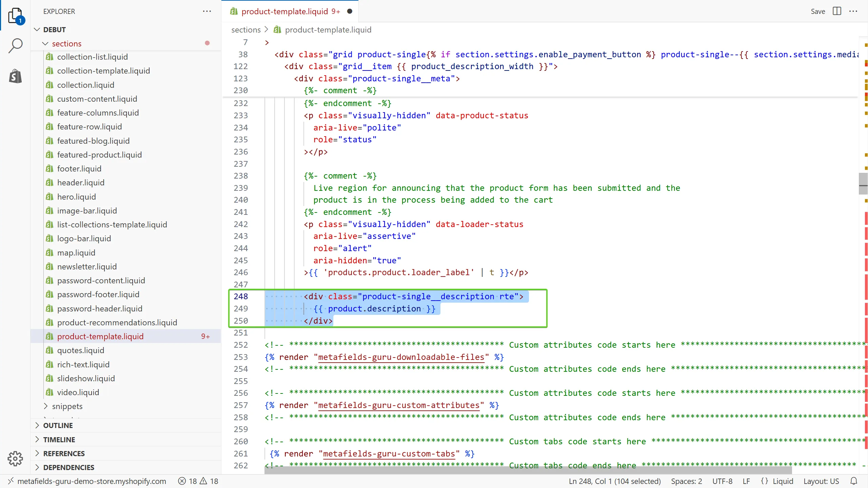The height and width of the screenshot is (488, 868).
Task: Open the errors and warnings problems indicator
Action: [198, 481]
